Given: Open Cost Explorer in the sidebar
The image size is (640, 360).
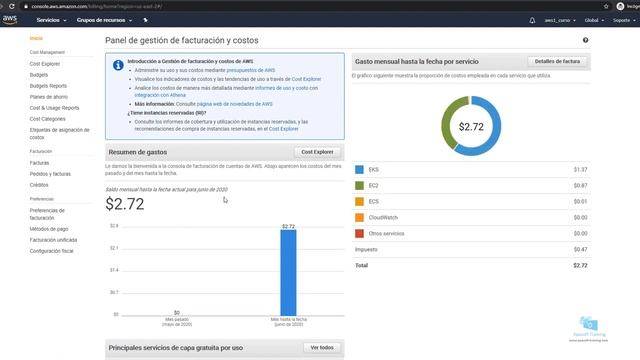Looking at the screenshot, I should point(45,64).
